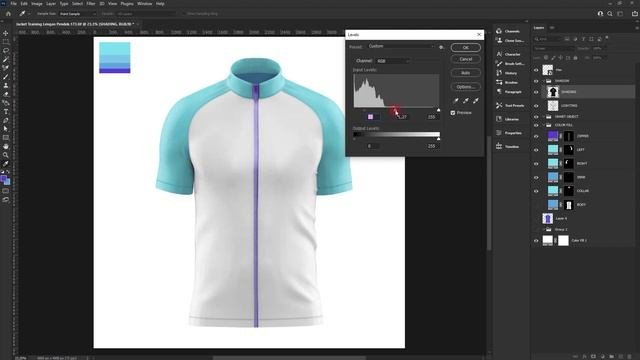Select the Eyedropper tool in toolbar
The width and height of the screenshot is (640, 360).
point(6,164)
